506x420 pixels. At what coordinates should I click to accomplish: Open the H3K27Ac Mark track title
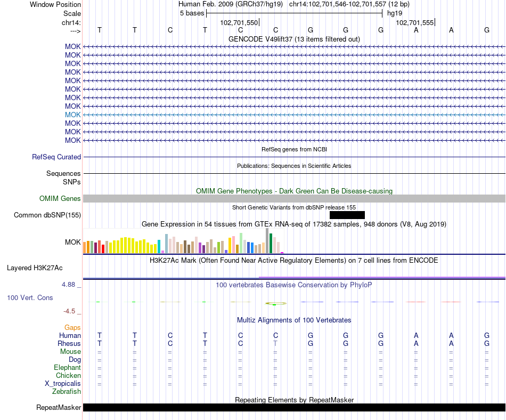point(294,261)
